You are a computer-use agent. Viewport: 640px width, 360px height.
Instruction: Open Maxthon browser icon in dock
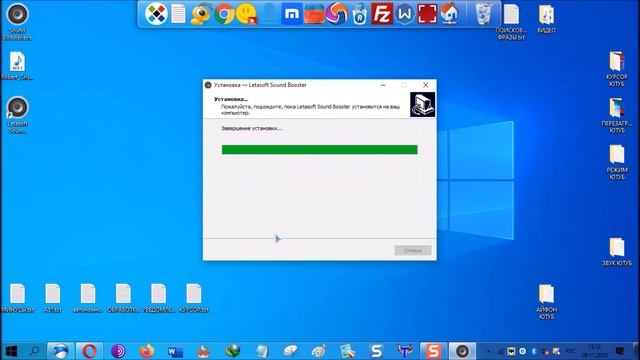click(292, 14)
